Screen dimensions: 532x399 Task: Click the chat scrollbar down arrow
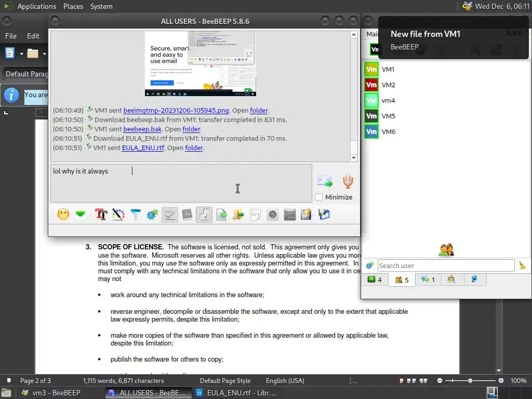(354, 158)
